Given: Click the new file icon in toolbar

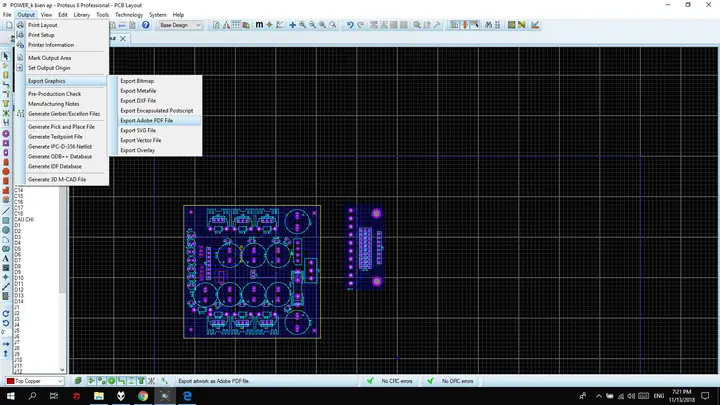Looking at the screenshot, I should tap(9, 25).
